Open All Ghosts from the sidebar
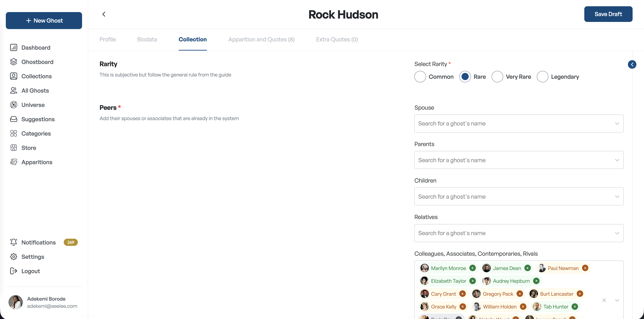This screenshot has height=319, width=644. click(35, 90)
